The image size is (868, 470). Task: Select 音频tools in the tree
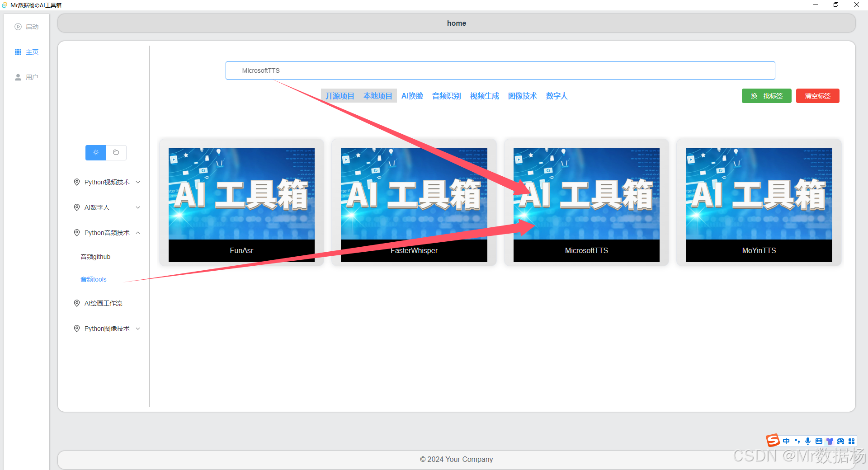pyautogui.click(x=94, y=279)
